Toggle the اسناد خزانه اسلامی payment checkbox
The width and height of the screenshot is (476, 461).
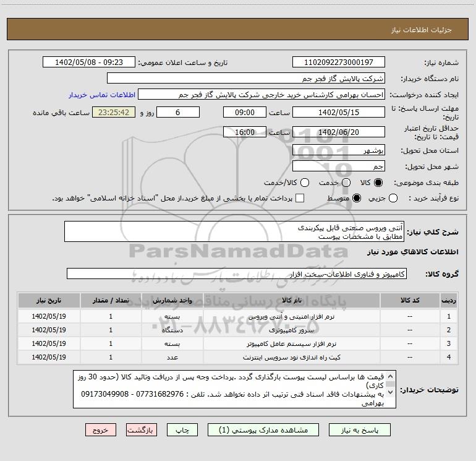tap(300, 198)
